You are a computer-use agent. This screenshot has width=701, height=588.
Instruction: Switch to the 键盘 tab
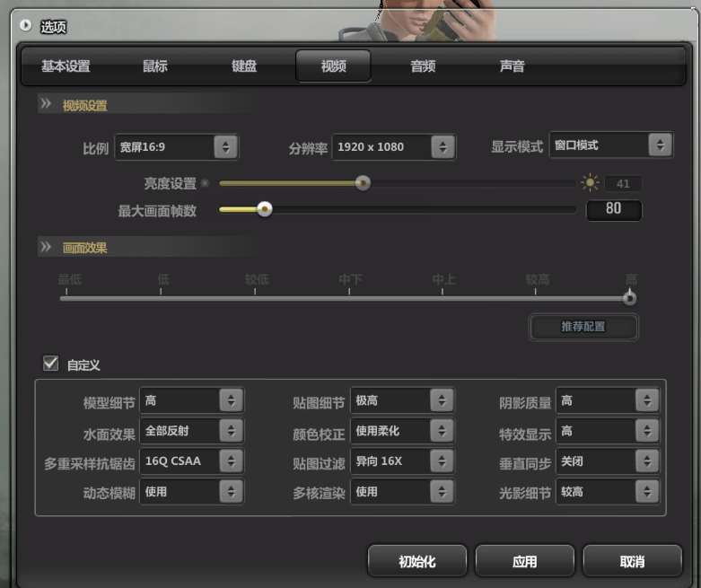tap(244, 66)
